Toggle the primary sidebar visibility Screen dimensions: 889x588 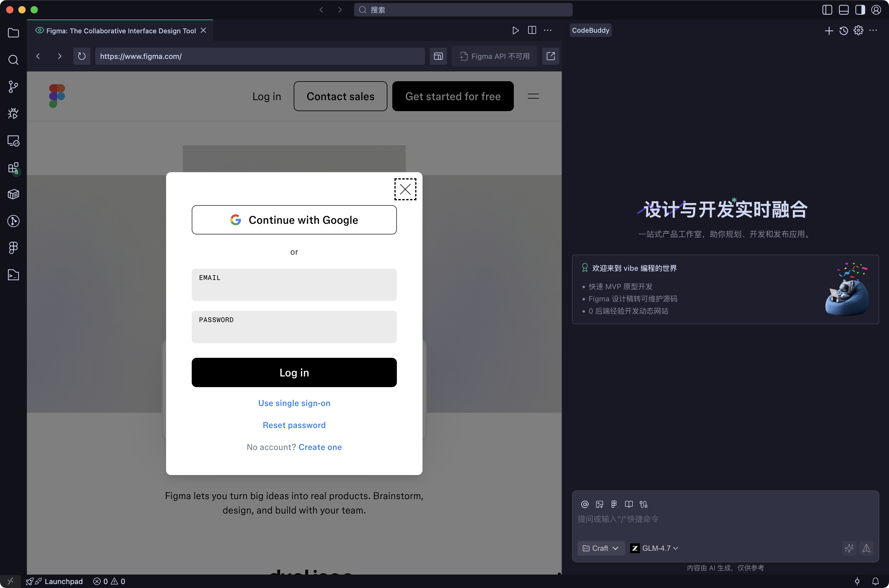click(826, 10)
